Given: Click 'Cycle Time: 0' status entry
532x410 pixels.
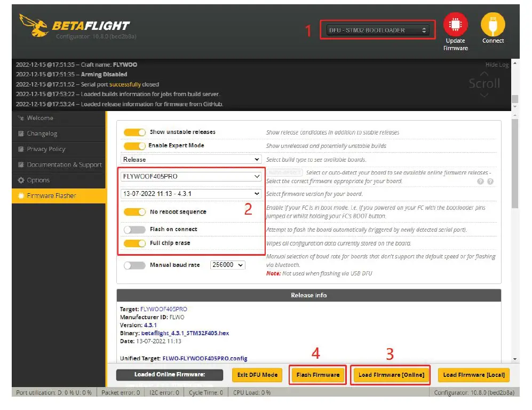Looking at the screenshot, I should click(x=205, y=393).
